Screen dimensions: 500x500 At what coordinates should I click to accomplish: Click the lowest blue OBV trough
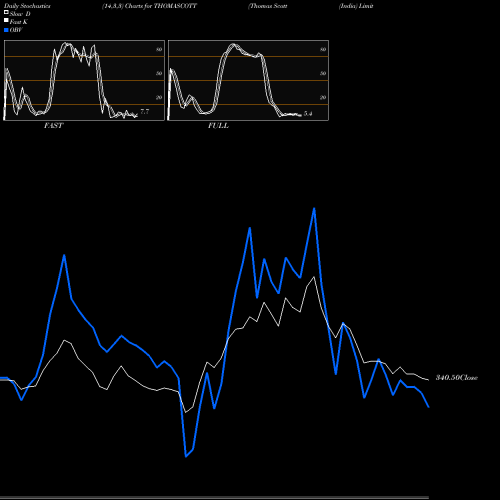coord(186,456)
